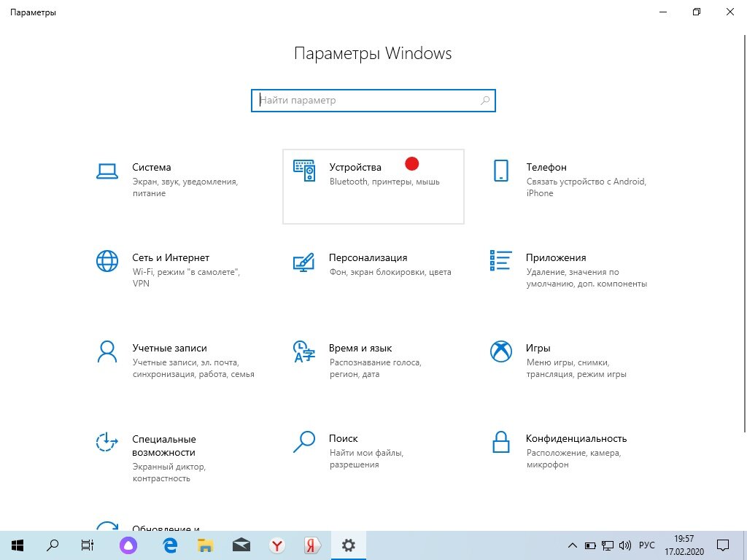Open Сеть и Интернет globe icon
The height and width of the screenshot is (560, 747).
(107, 260)
